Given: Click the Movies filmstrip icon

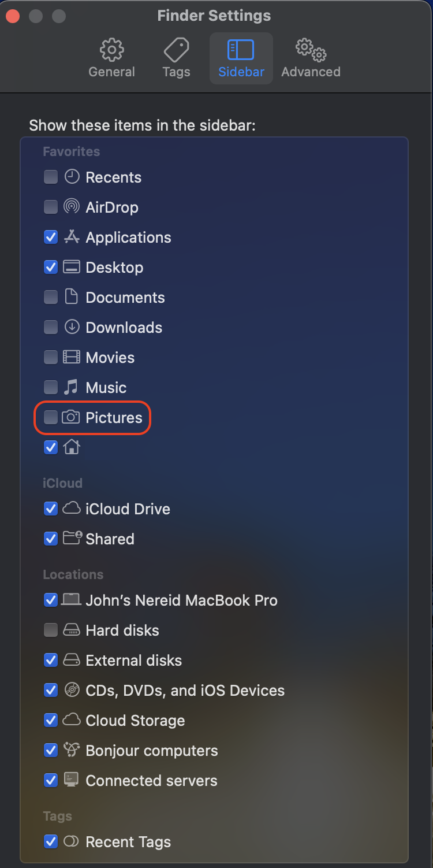Looking at the screenshot, I should tap(71, 357).
